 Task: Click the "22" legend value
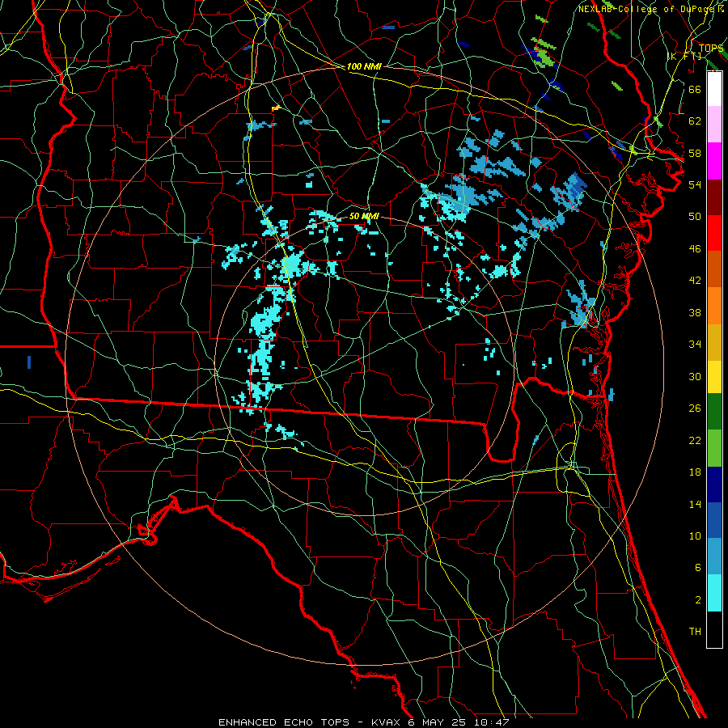(695, 440)
